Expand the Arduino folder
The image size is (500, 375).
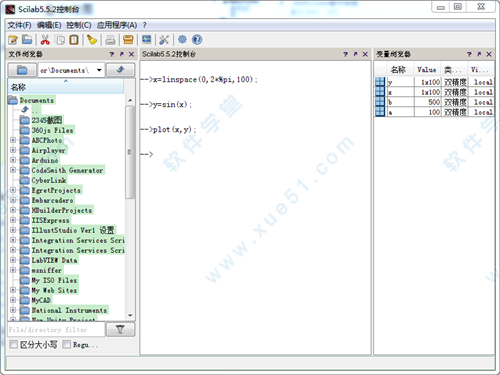(13, 160)
